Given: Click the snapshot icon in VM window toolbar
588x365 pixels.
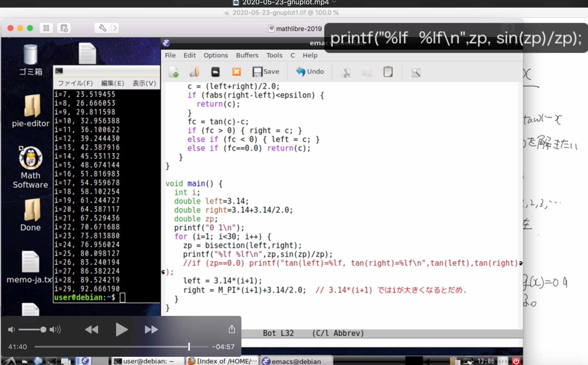Looking at the screenshot, I should pos(64,28).
